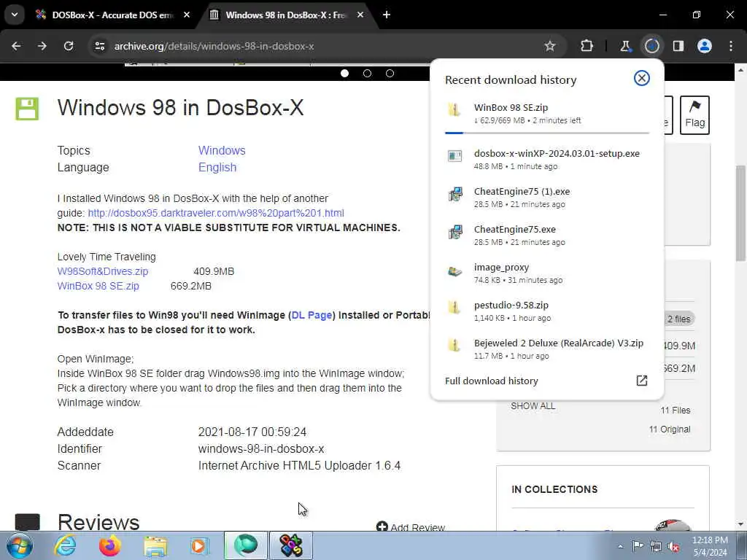
Task: Open Windows Media Player taskbar icon
Action: click(x=200, y=545)
